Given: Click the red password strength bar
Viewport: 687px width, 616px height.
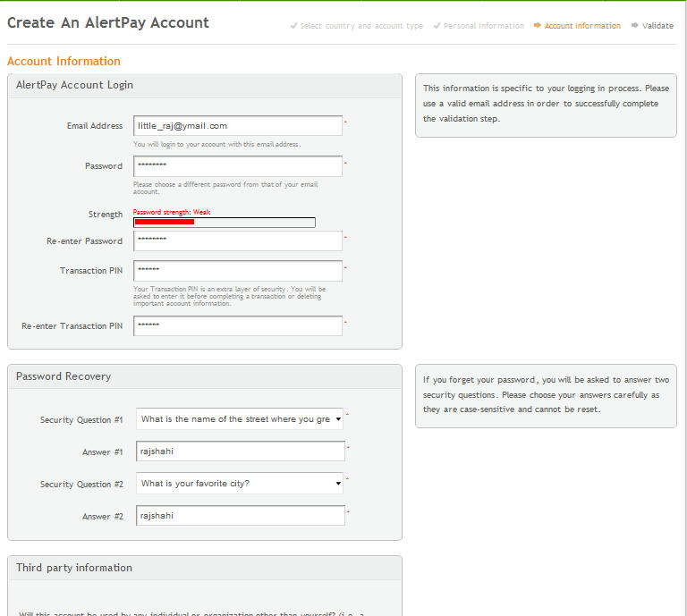Looking at the screenshot, I should tap(165, 222).
